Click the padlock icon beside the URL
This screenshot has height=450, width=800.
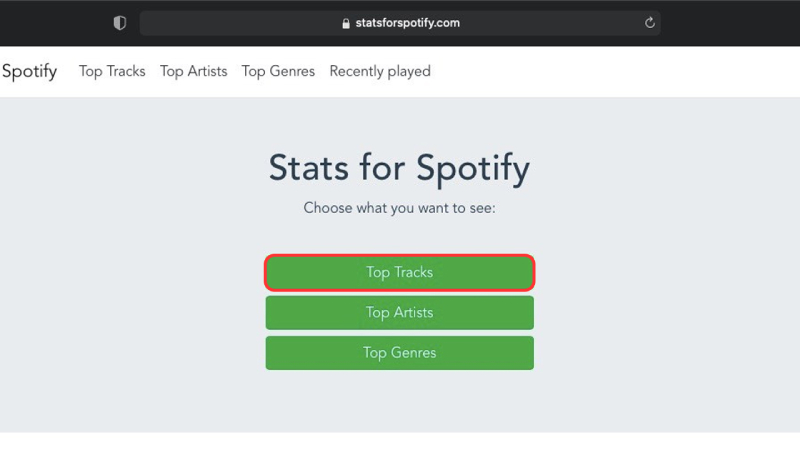point(346,23)
